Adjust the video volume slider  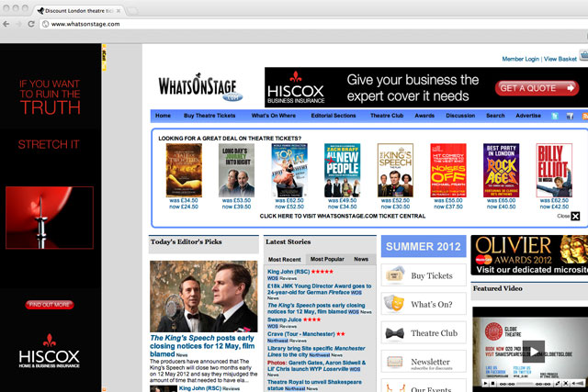[x=579, y=384]
